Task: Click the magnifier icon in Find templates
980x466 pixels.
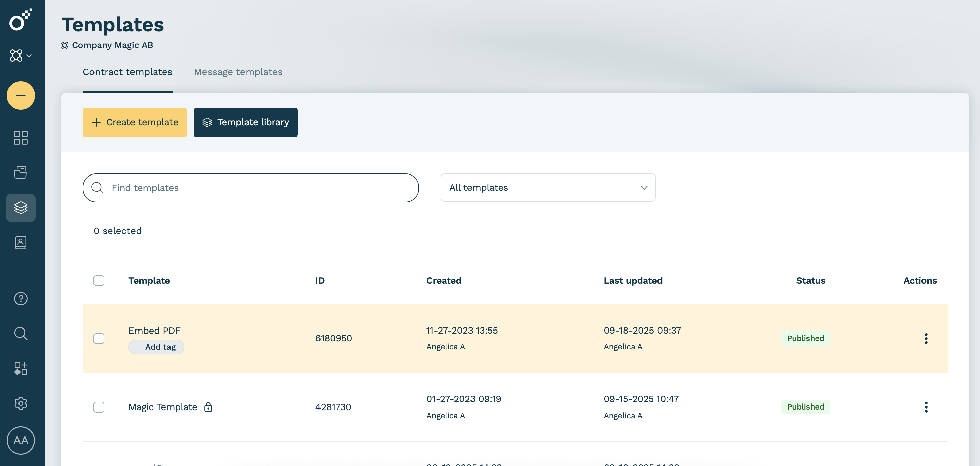Action: pos(98,188)
